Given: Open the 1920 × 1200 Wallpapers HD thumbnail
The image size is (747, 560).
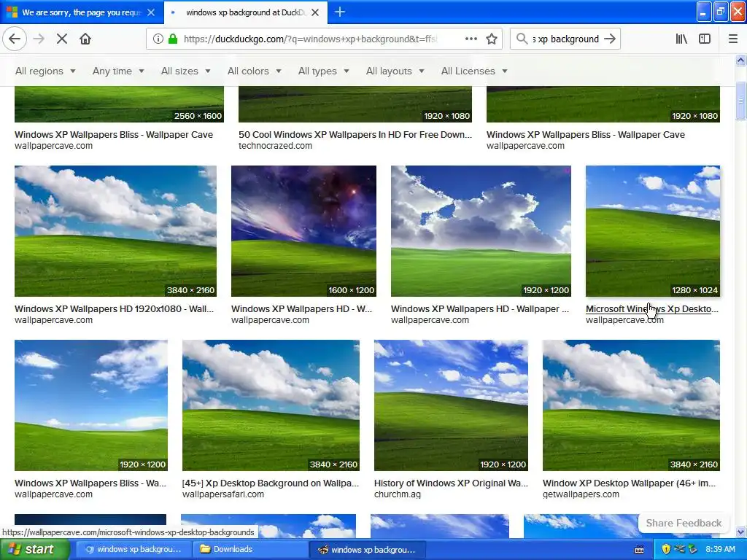Looking at the screenshot, I should pyautogui.click(x=481, y=231).
